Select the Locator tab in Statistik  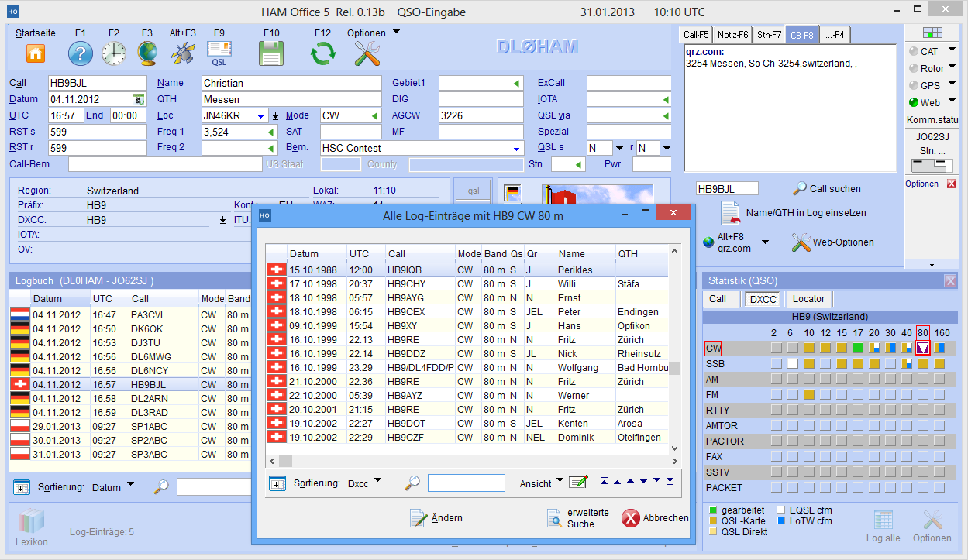click(808, 299)
